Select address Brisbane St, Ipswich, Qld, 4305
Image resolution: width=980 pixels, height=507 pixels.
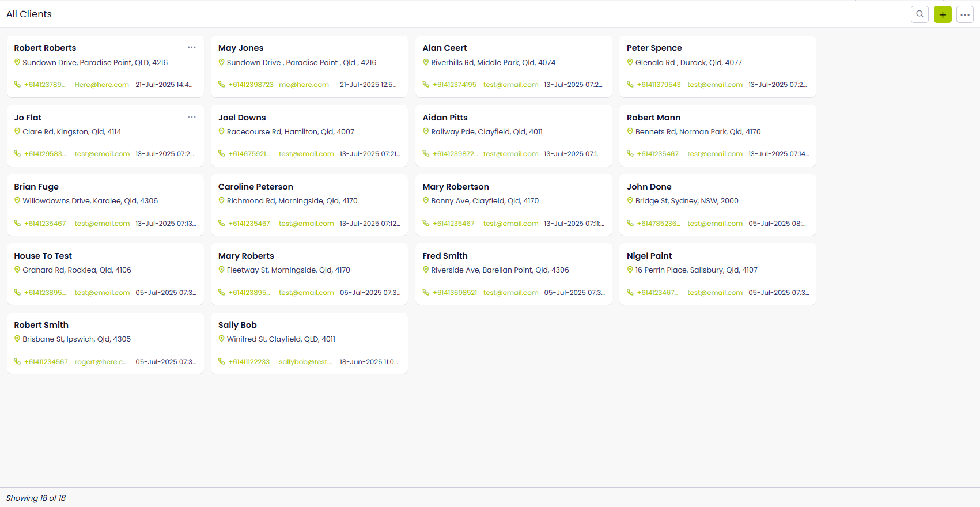(77, 339)
